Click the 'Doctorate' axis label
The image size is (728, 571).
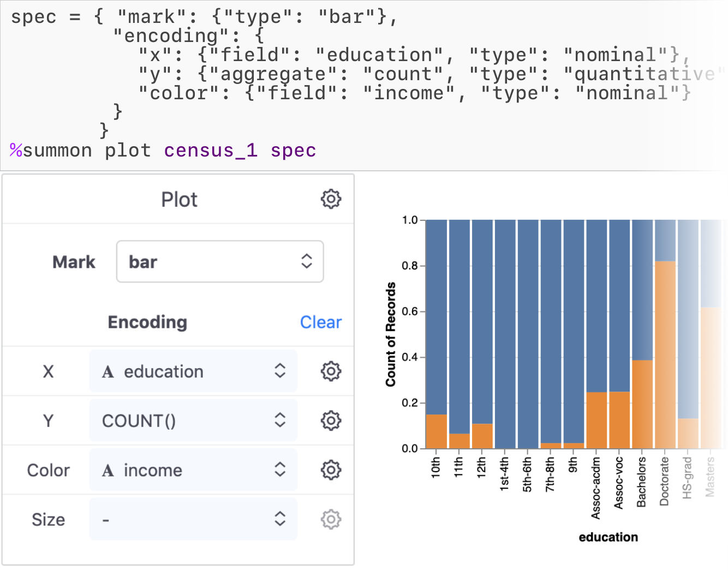[664, 482]
